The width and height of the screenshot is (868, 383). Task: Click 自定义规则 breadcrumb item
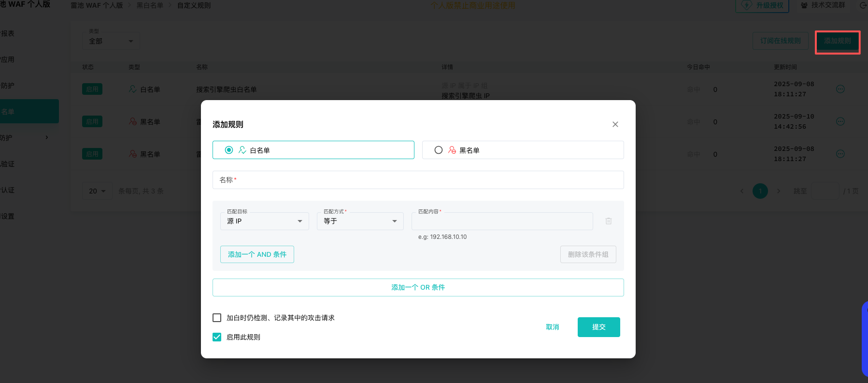[194, 6]
